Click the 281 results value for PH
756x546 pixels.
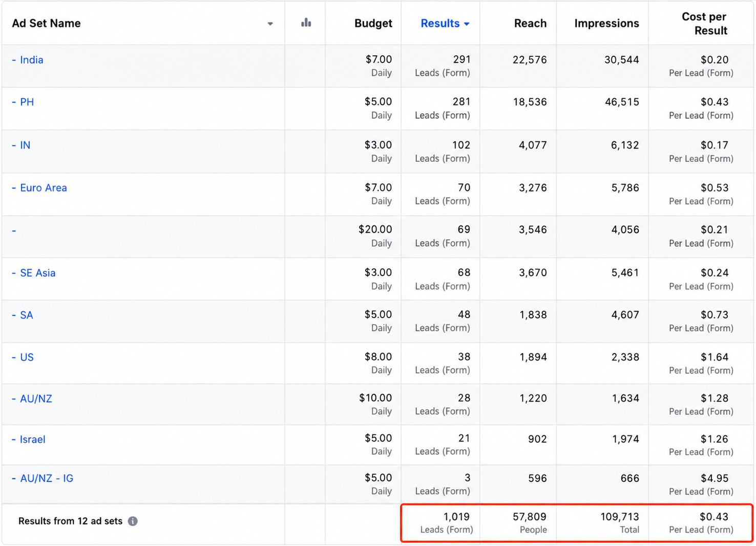click(461, 101)
